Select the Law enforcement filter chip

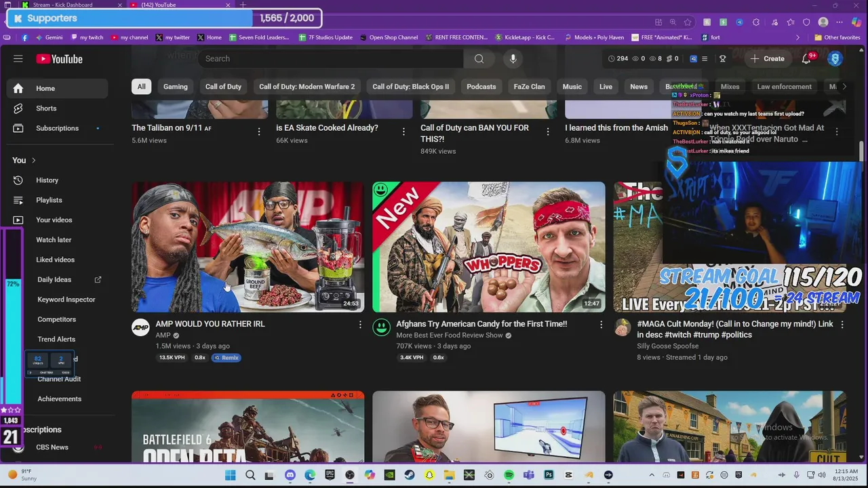click(784, 87)
